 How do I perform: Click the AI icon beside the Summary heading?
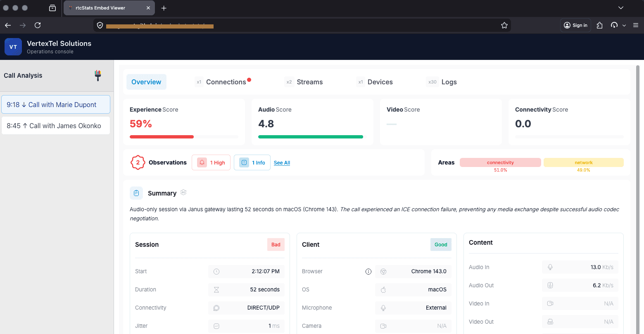pos(183,193)
